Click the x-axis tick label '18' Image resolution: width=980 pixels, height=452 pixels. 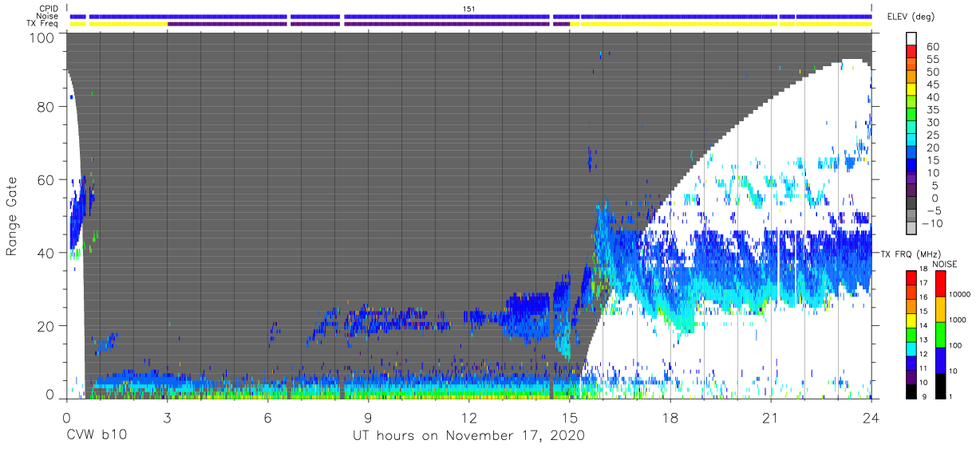tap(670, 416)
